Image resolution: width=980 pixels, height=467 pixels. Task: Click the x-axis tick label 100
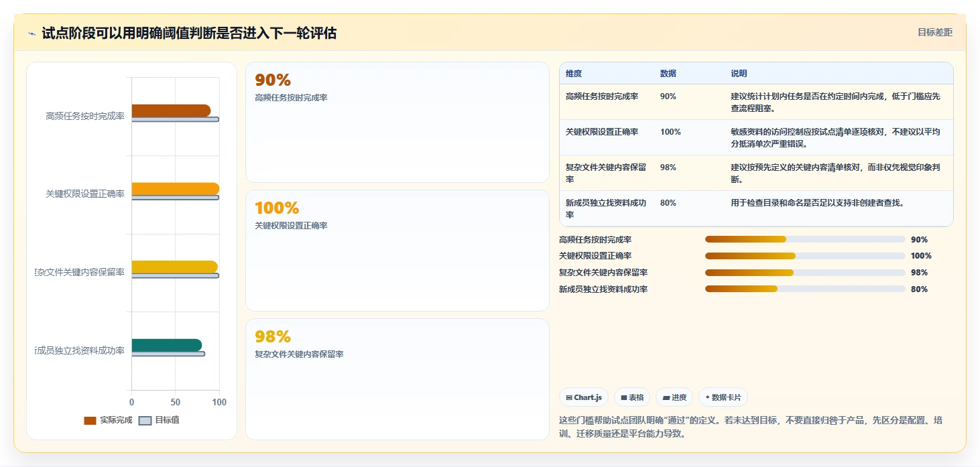coord(219,402)
